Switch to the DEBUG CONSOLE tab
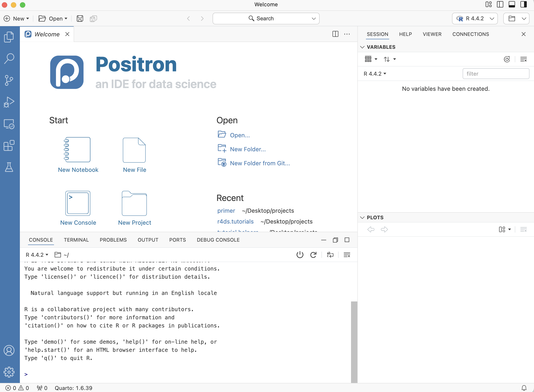Screen dimensions: 534x392 (218, 240)
